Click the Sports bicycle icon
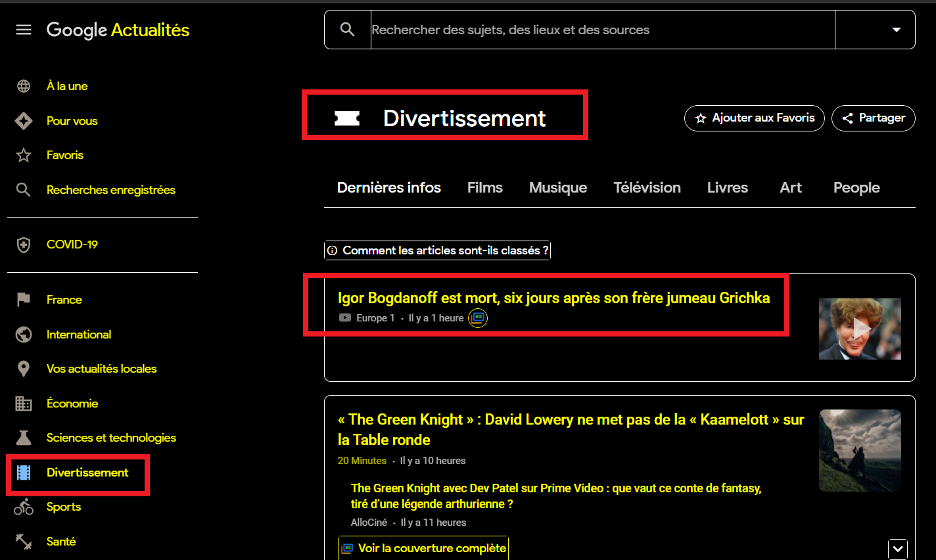Viewport: 936px width, 560px height. click(24, 507)
